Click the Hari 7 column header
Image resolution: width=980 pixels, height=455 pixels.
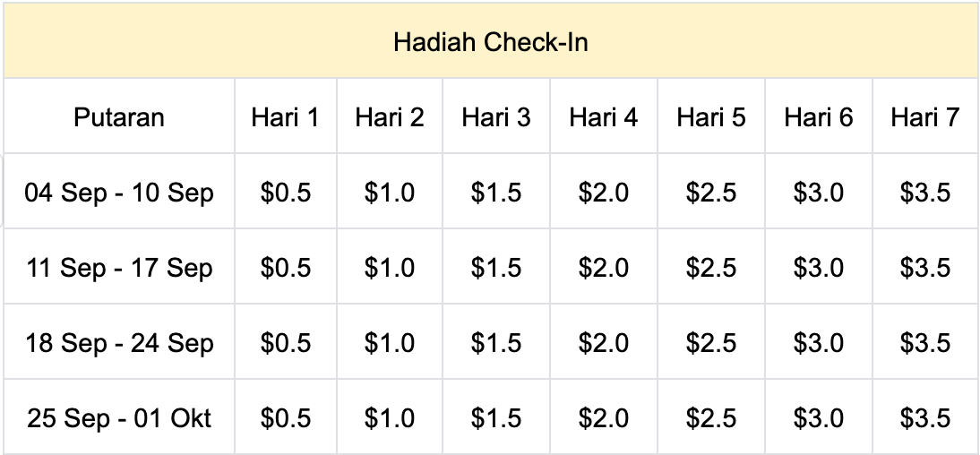(924, 117)
